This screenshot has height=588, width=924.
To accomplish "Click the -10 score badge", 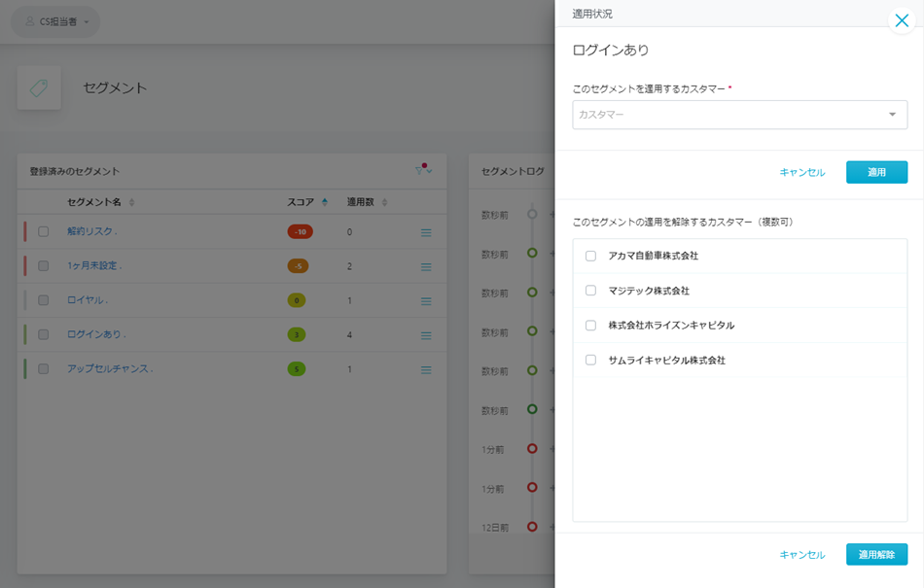I will [300, 232].
